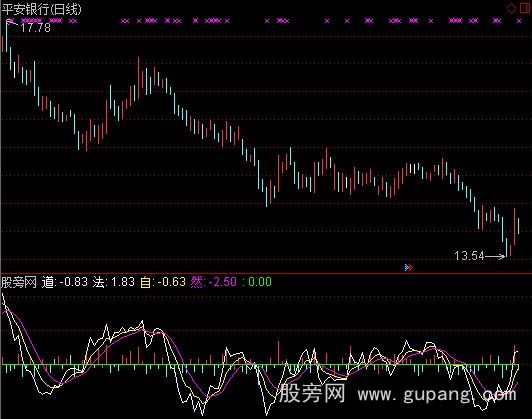Viewport: 532px width, 419px height.
Task: Click the 17.78 high price label
Action: click(36, 27)
